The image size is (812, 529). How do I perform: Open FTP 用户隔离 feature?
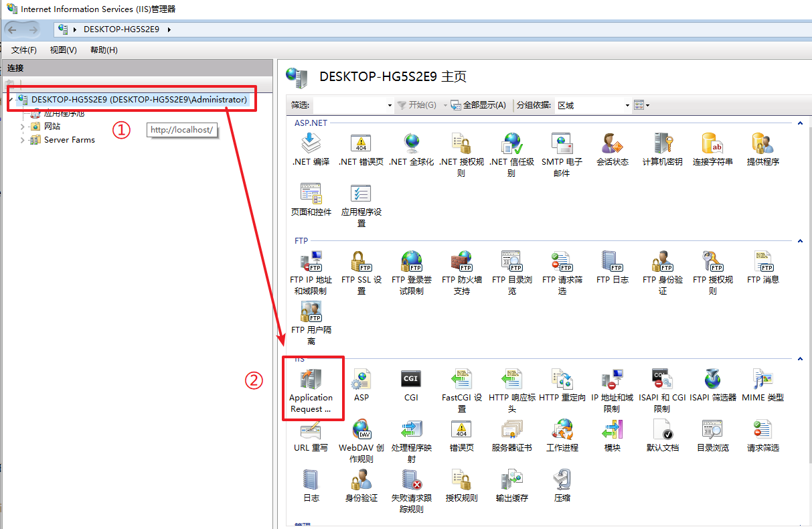311,323
